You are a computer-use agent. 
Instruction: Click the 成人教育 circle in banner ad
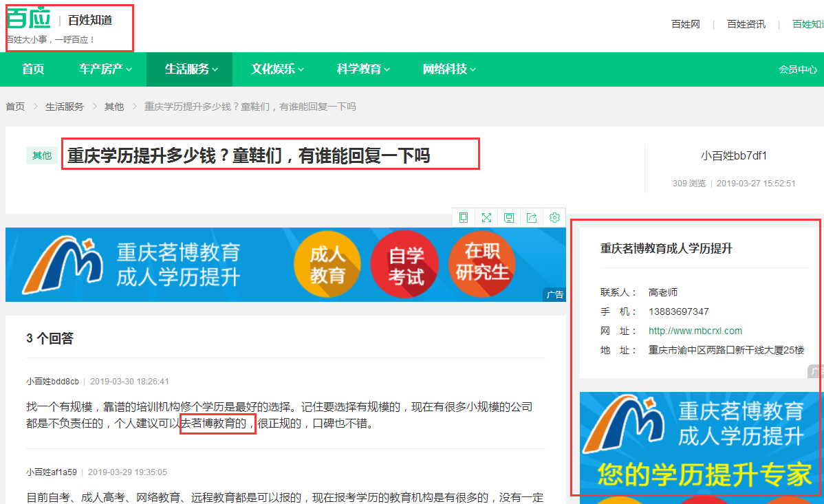[327, 264]
